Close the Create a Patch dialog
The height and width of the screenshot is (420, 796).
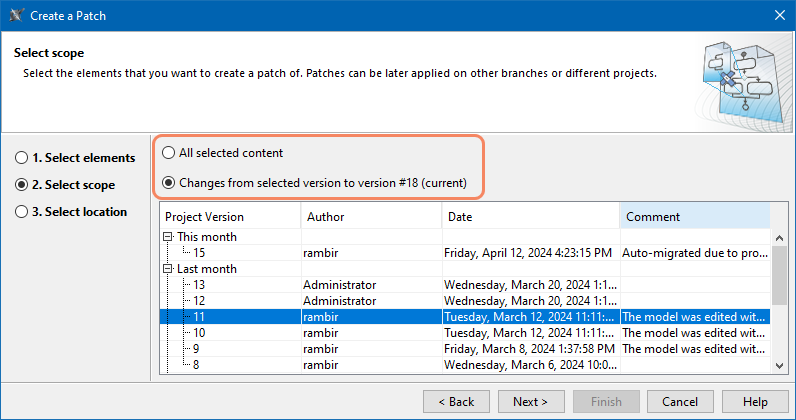pos(779,15)
